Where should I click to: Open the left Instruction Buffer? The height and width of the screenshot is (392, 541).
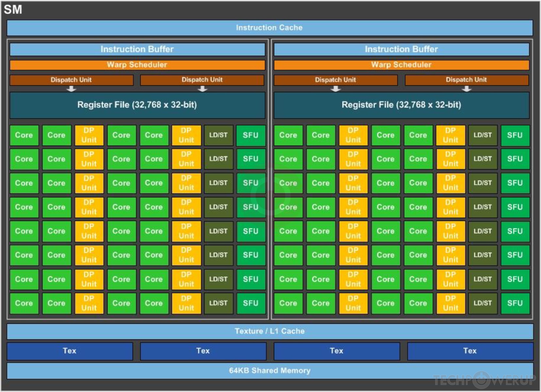click(x=137, y=49)
